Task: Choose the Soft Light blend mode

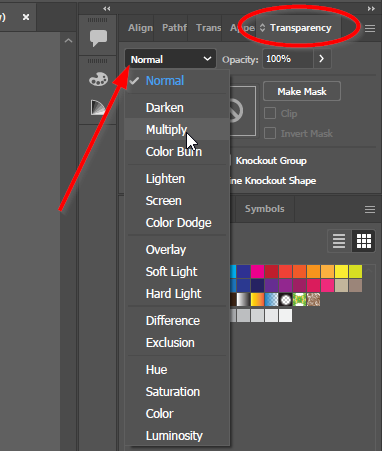Action: 177,272
